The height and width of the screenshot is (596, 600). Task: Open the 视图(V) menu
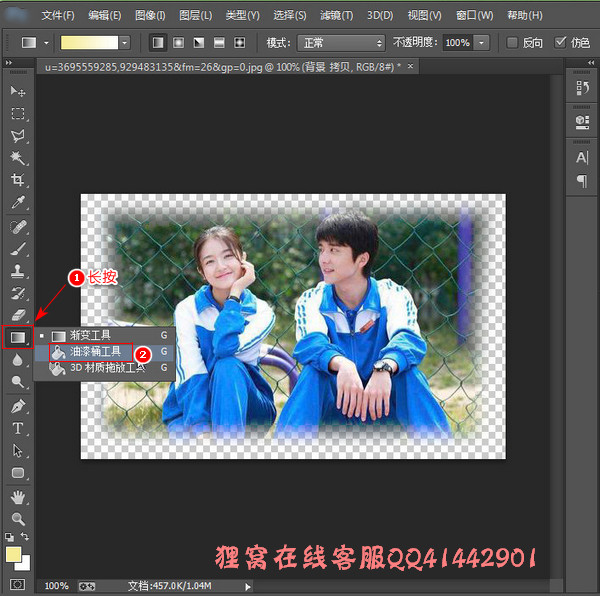(x=424, y=15)
